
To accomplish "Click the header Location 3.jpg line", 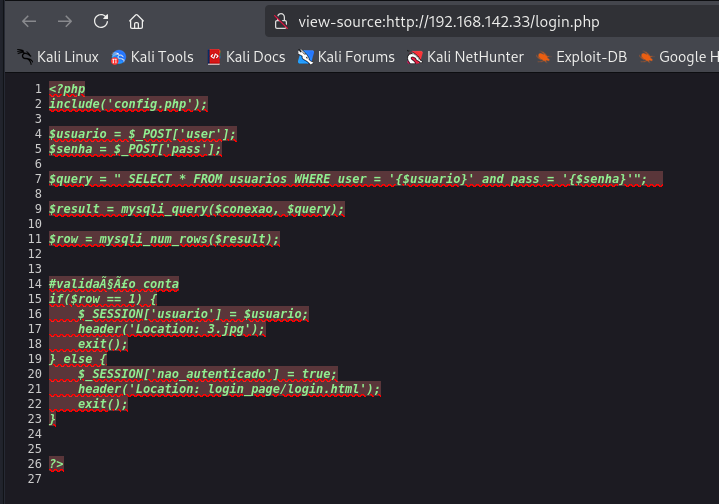I will (171, 329).
